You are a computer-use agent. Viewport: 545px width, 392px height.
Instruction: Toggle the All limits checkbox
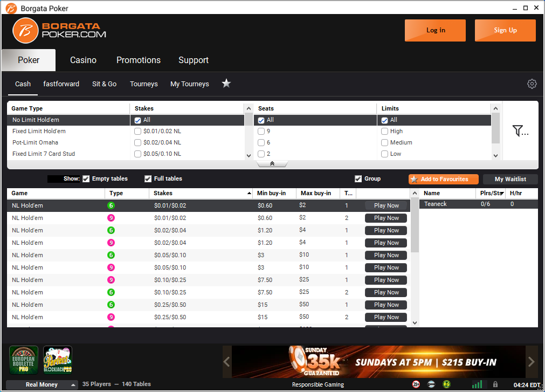(384, 120)
